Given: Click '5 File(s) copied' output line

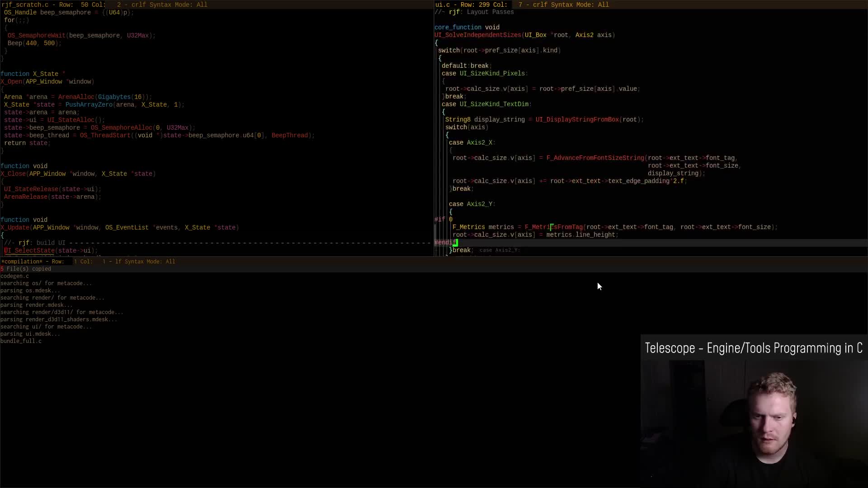Looking at the screenshot, I should 26,268.
